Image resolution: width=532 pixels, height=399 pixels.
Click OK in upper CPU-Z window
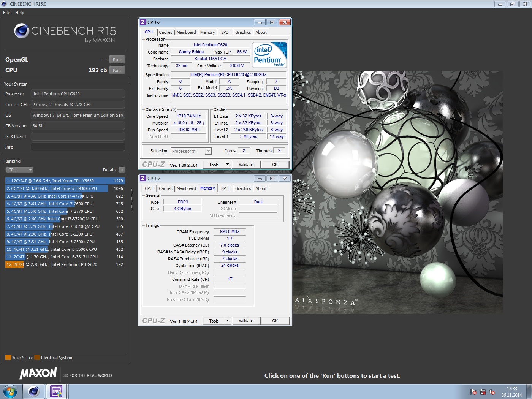pyautogui.click(x=275, y=165)
